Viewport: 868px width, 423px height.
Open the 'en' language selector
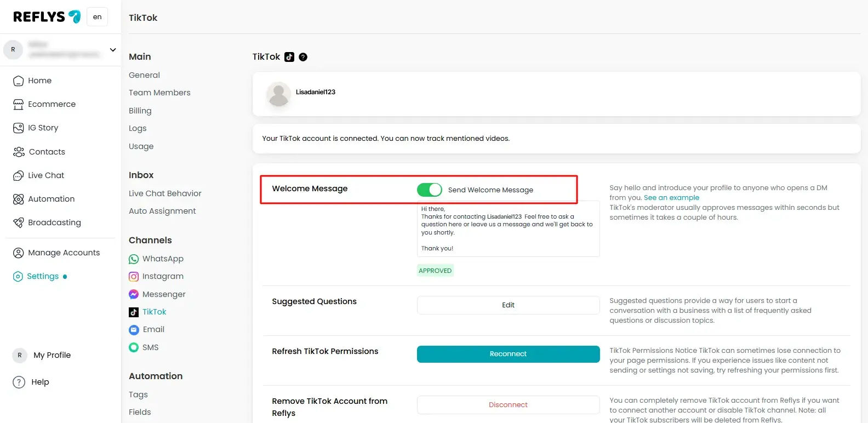[x=97, y=17]
